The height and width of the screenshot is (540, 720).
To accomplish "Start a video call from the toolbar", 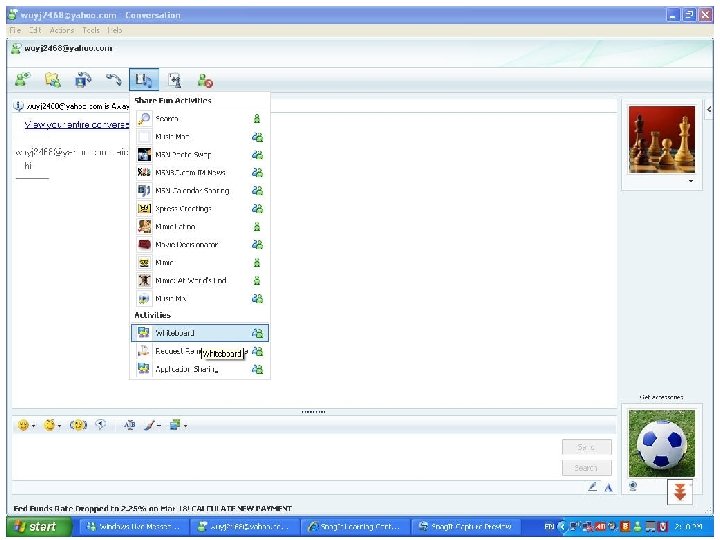I will (83, 80).
